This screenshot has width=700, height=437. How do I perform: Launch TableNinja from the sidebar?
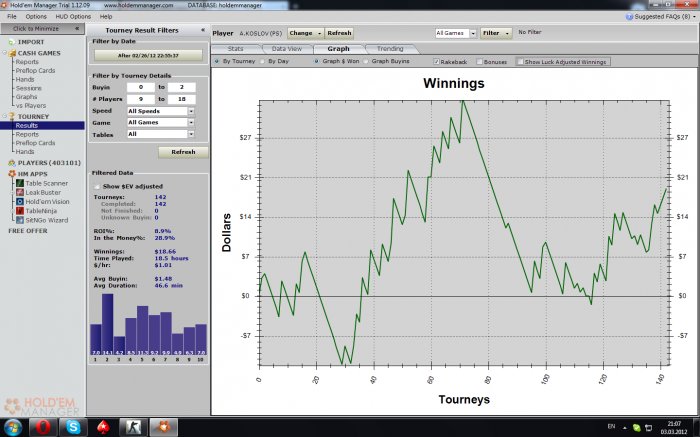[x=20, y=211]
